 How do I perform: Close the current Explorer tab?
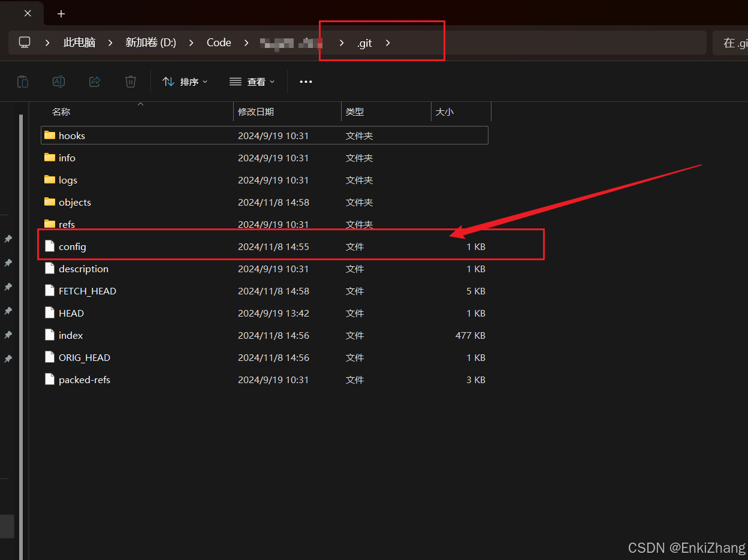click(28, 13)
